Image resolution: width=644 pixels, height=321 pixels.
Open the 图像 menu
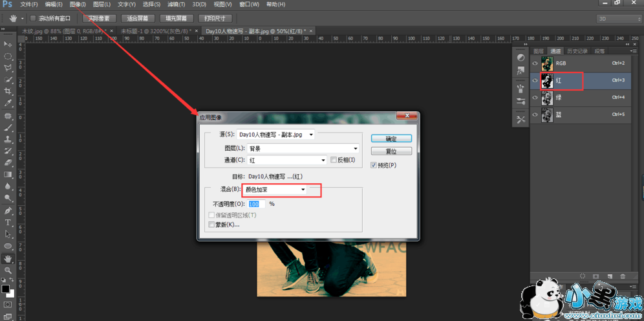point(78,5)
